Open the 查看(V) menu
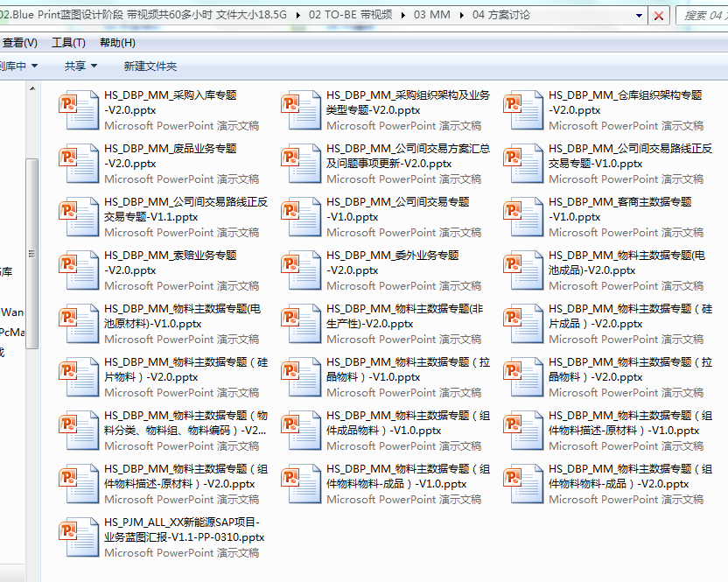 19,43
